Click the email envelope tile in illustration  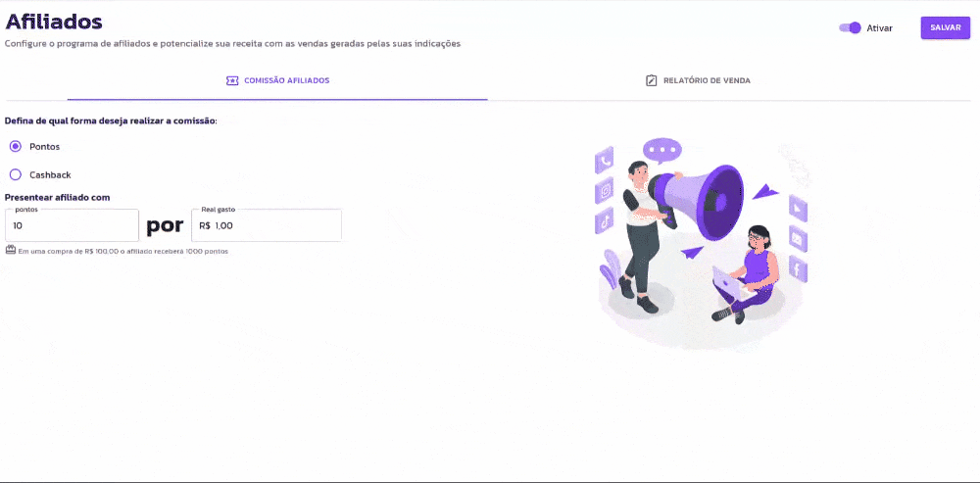[798, 238]
